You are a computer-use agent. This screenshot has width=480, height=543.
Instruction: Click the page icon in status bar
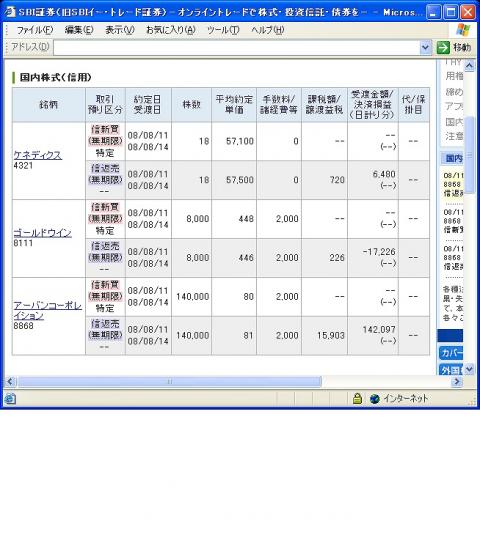(x=10, y=399)
